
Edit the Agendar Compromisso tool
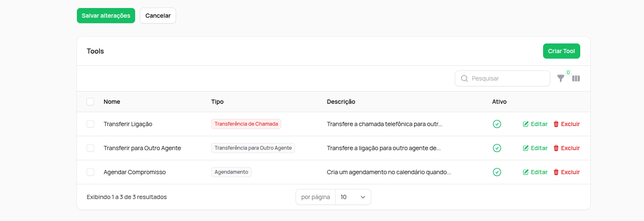tap(535, 172)
